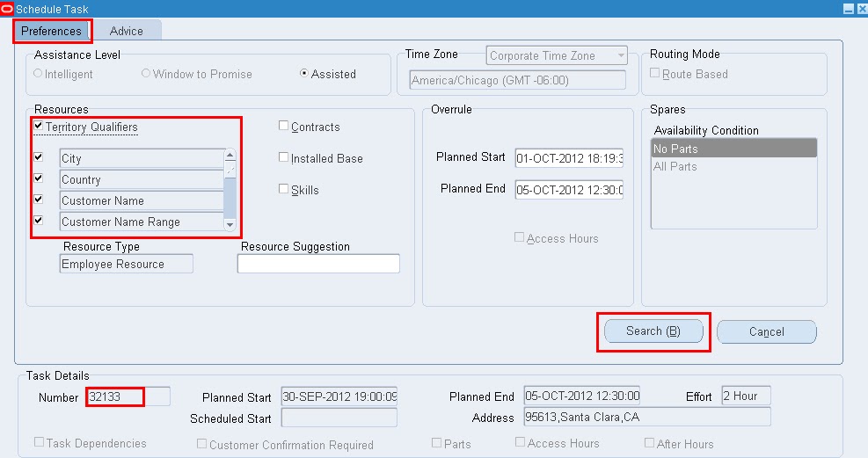Image resolution: width=868 pixels, height=458 pixels.
Task: Click the task Number field 32133
Action: [128, 396]
